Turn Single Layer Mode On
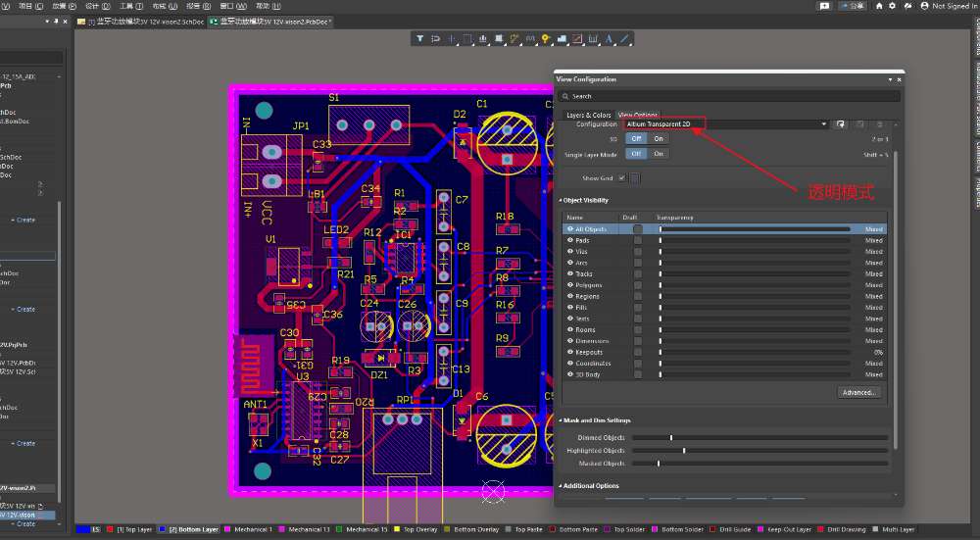This screenshot has height=540, width=980. (659, 154)
